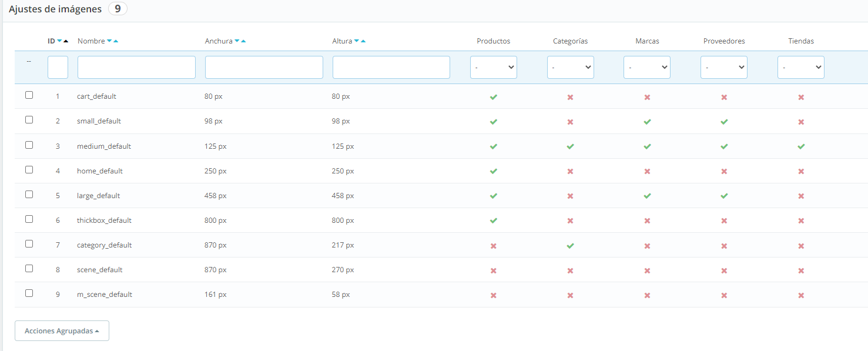The height and width of the screenshot is (351, 868).
Task: Toggle Tiendas check for medium_default
Action: 801,146
